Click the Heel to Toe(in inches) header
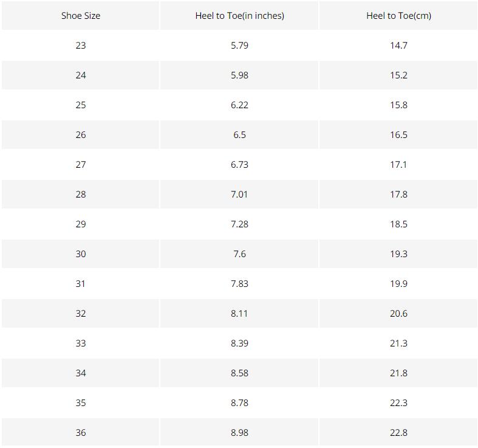 (239, 16)
